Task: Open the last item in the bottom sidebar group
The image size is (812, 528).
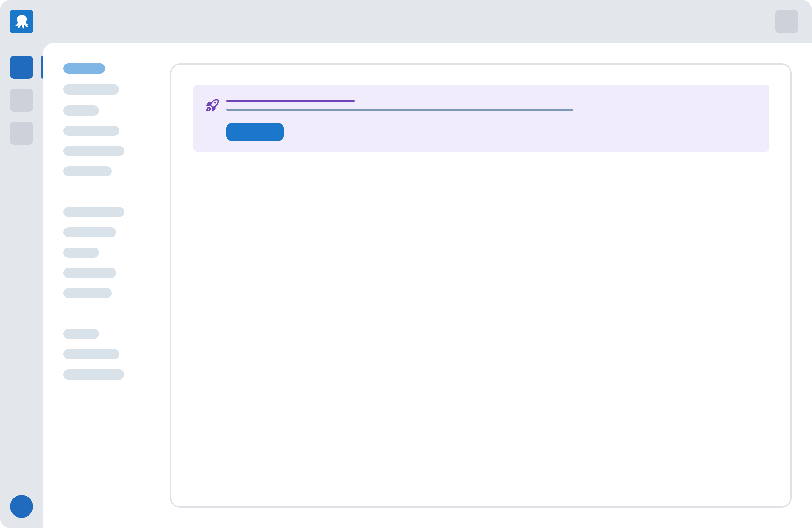Action: 94,374
